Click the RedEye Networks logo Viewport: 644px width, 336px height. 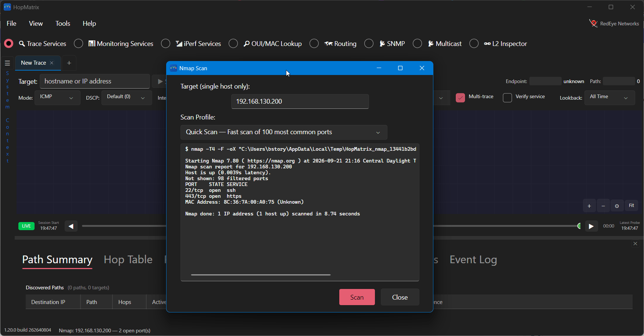pyautogui.click(x=593, y=24)
